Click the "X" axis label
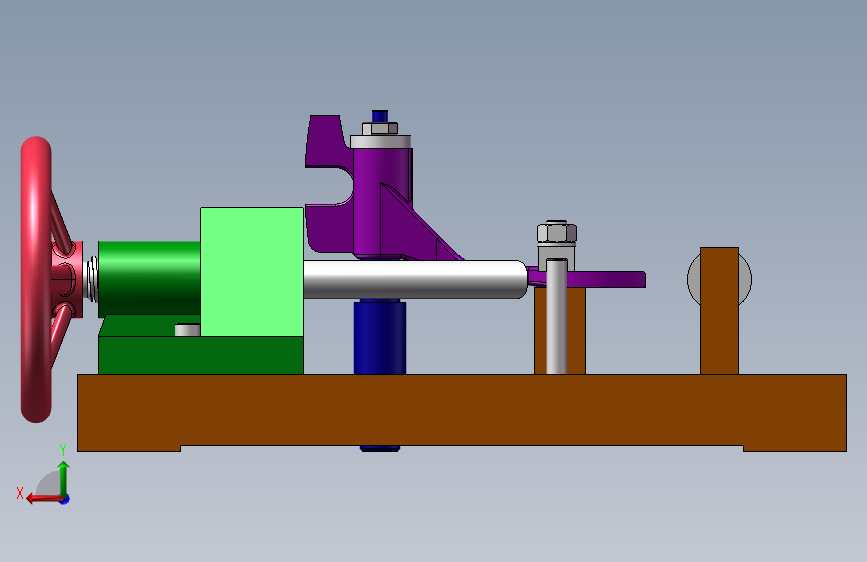Image resolution: width=867 pixels, height=562 pixels. coord(20,493)
